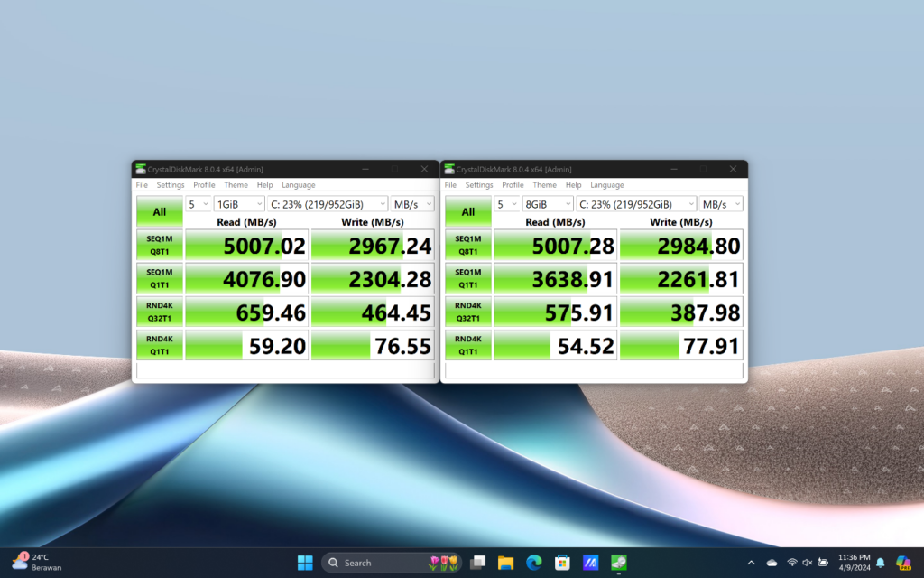Run the SEQ1M Q8T1 test in right window
Viewport: 924px width, 578px height.
[468, 245]
